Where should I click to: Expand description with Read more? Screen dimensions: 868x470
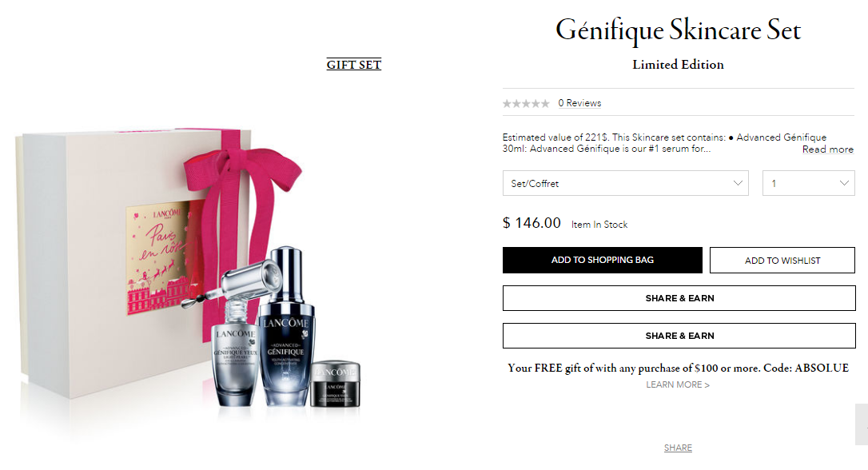[827, 149]
